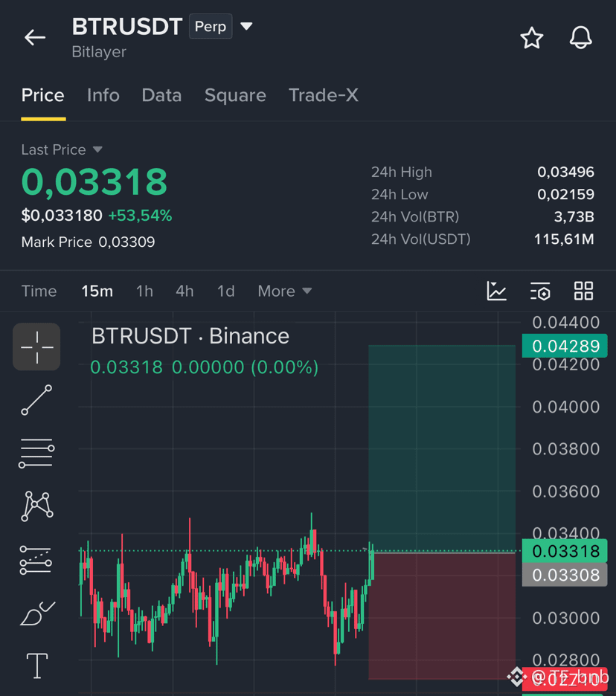Select the crosshair cursor tool
616x696 pixels.
click(36, 347)
